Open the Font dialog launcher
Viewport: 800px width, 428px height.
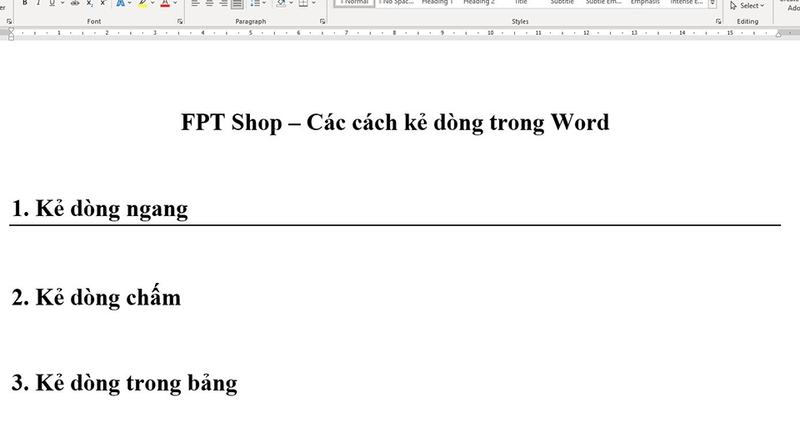180,21
